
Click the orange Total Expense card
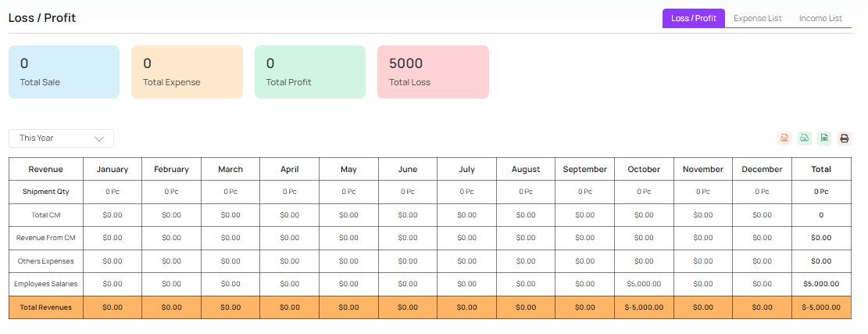187,72
